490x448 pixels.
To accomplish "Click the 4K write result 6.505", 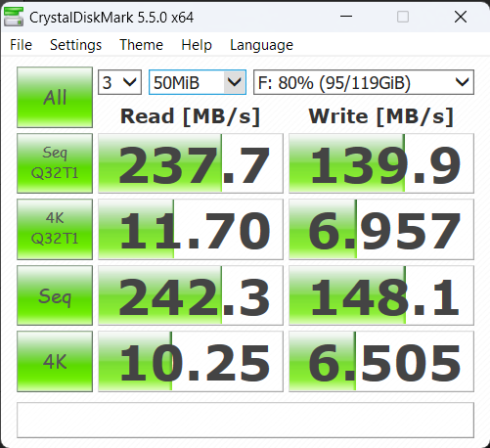I will [381, 361].
